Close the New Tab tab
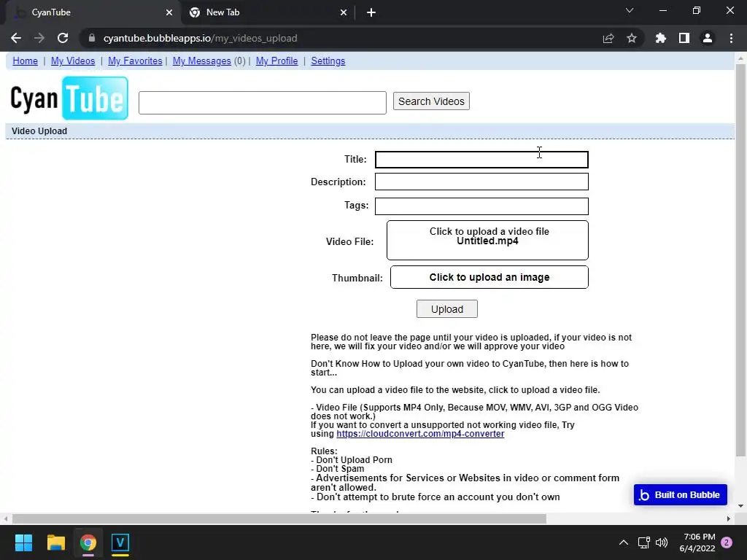This screenshot has height=560, width=747. click(x=344, y=13)
